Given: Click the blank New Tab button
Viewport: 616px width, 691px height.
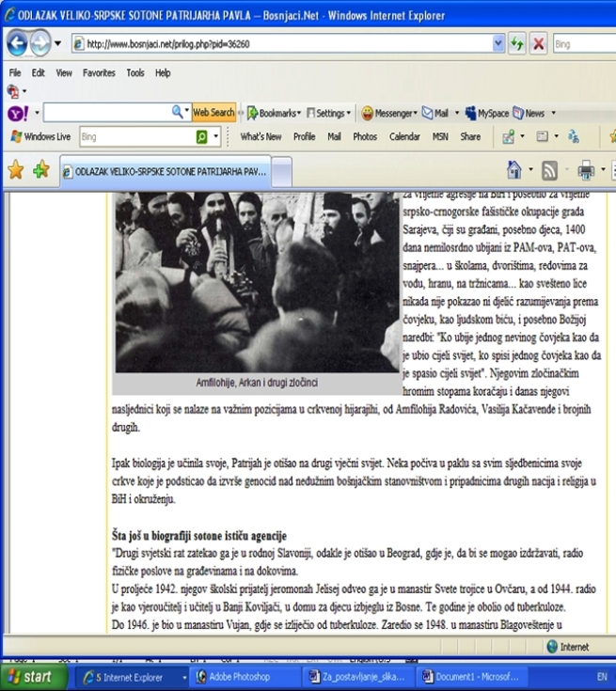Looking at the screenshot, I should [x=281, y=172].
